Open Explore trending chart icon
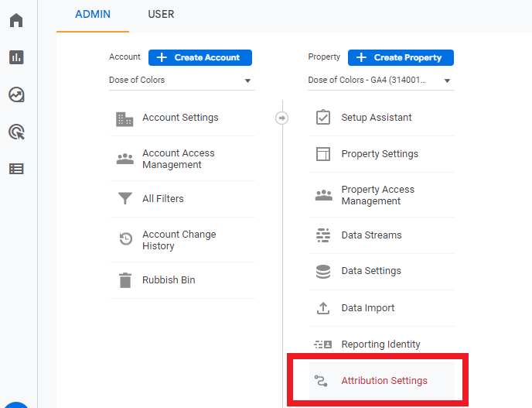The width and height of the screenshot is (532, 408). point(16,94)
